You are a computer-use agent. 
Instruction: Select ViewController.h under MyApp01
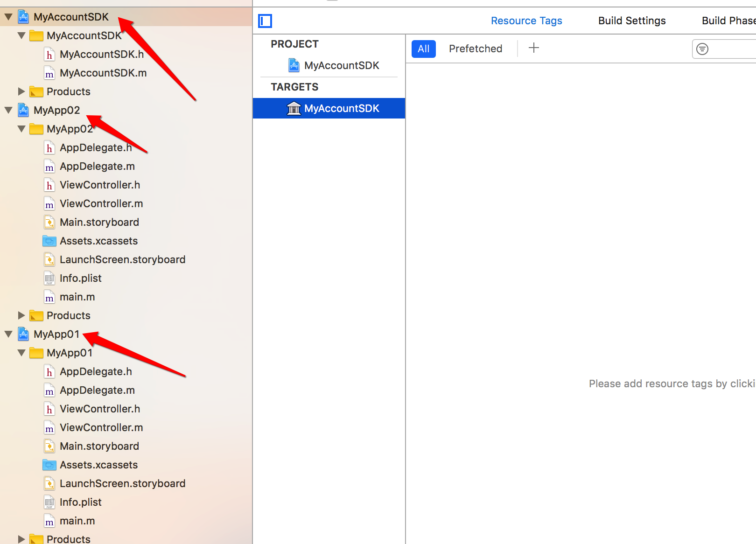pyautogui.click(x=100, y=409)
